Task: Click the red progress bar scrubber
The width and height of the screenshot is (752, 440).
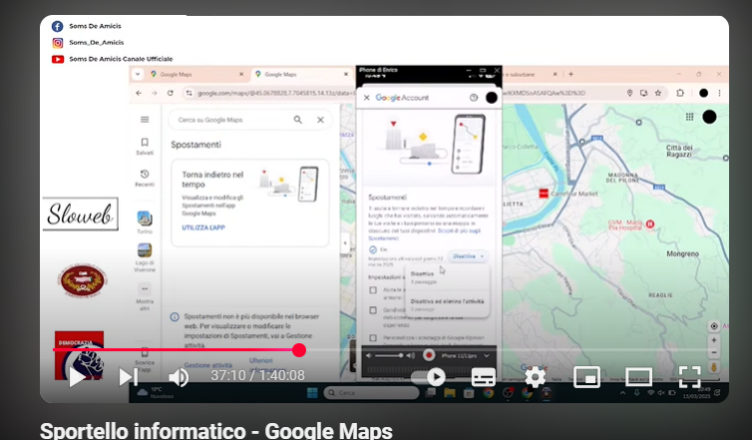Action: pos(299,350)
